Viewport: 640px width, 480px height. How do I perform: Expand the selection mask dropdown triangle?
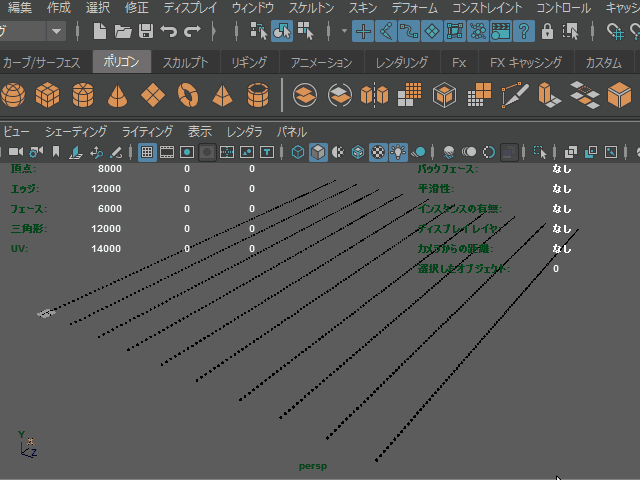[344, 31]
